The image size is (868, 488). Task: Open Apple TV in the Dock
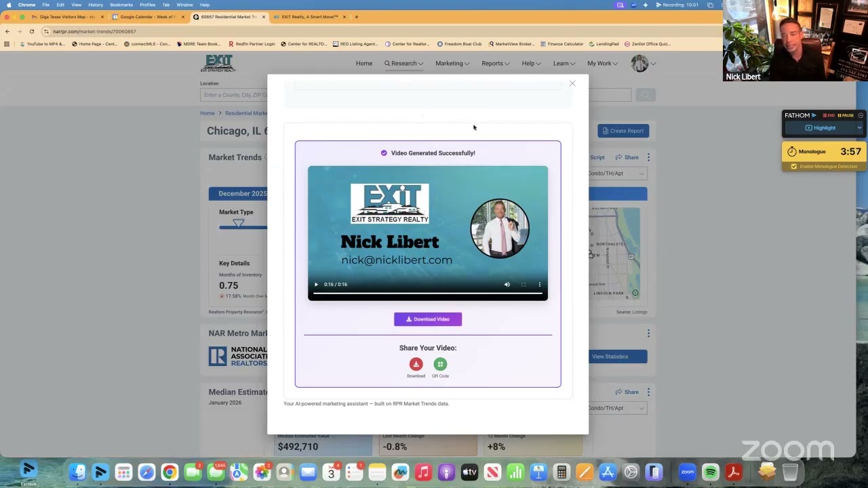pyautogui.click(x=469, y=472)
